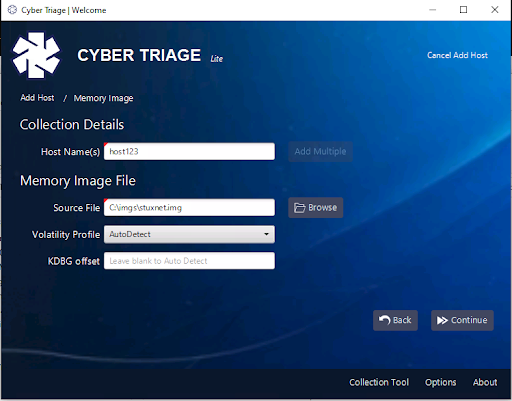
Task: Select the AutoDetect combo box
Action: click(x=189, y=234)
